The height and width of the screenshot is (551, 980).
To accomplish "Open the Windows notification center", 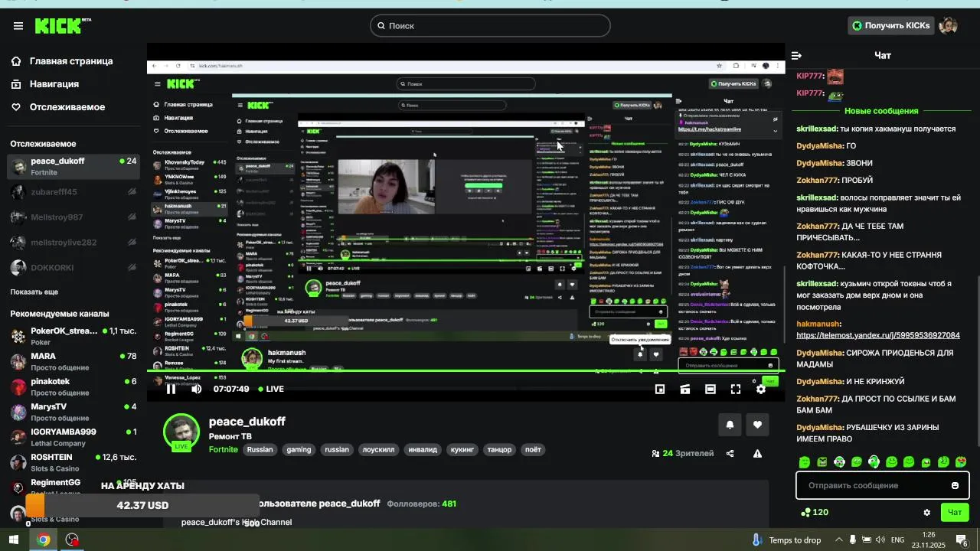I will [x=962, y=540].
